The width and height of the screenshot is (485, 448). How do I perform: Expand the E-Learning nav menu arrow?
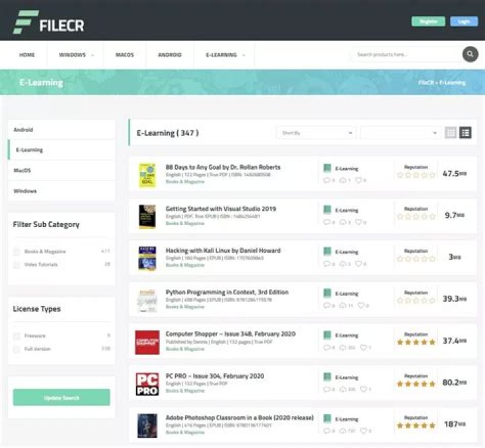244,55
